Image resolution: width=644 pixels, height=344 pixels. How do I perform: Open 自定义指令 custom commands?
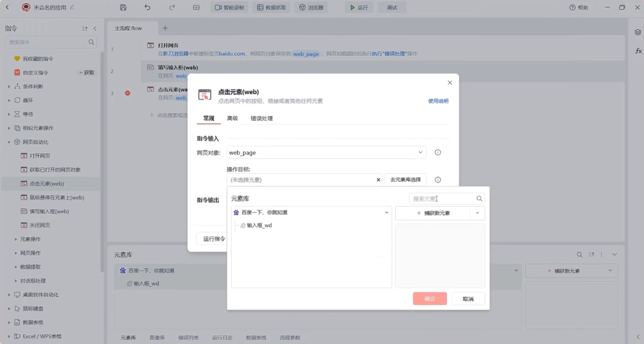35,73
